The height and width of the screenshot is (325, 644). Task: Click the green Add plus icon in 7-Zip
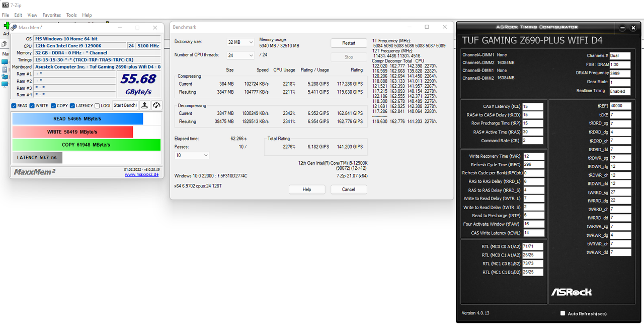point(7,25)
